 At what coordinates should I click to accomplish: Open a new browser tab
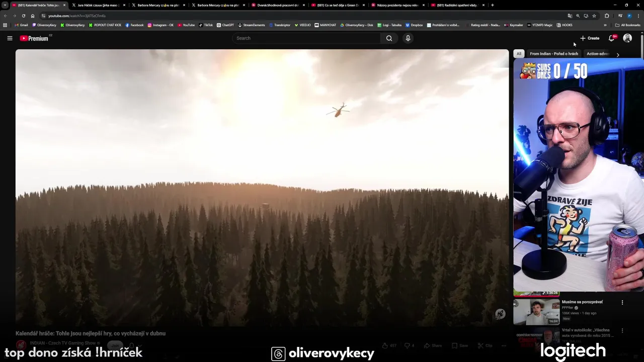pos(492,5)
